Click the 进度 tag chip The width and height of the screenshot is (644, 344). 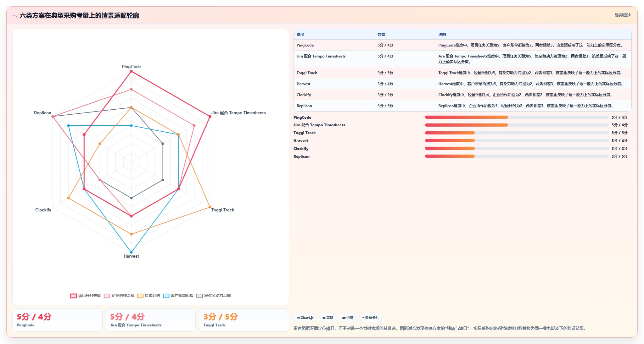(x=348, y=318)
